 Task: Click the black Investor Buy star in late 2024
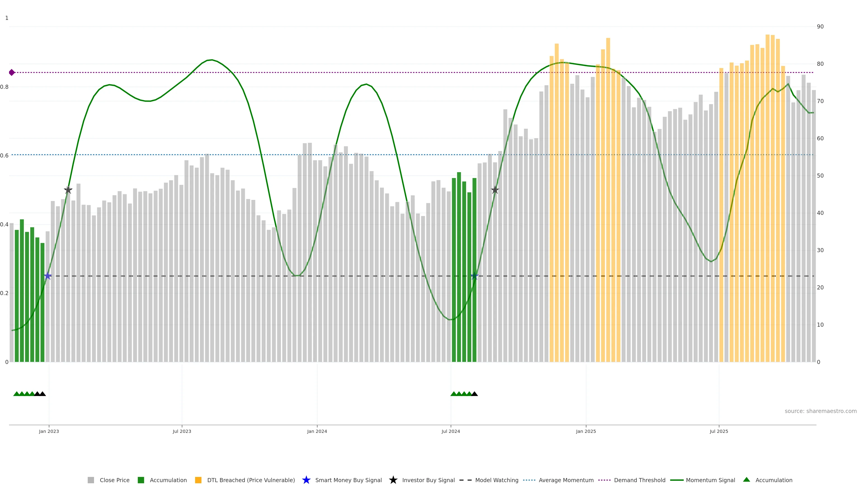click(495, 190)
